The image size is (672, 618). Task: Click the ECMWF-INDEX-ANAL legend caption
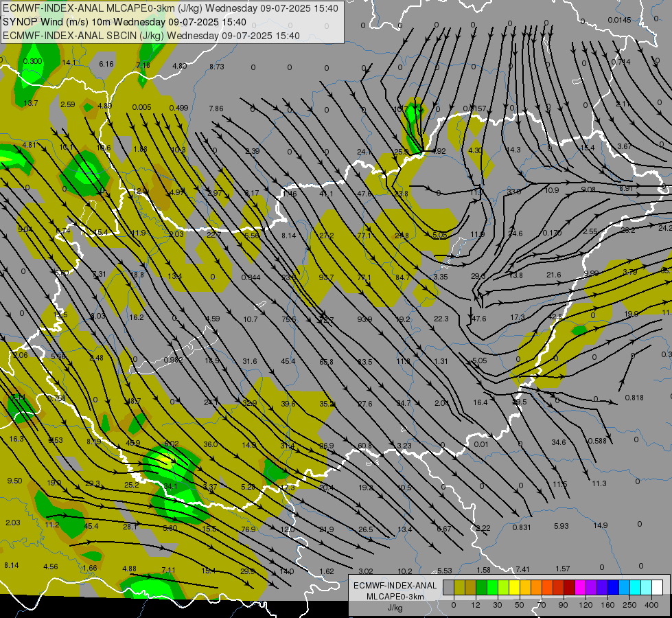point(395,586)
